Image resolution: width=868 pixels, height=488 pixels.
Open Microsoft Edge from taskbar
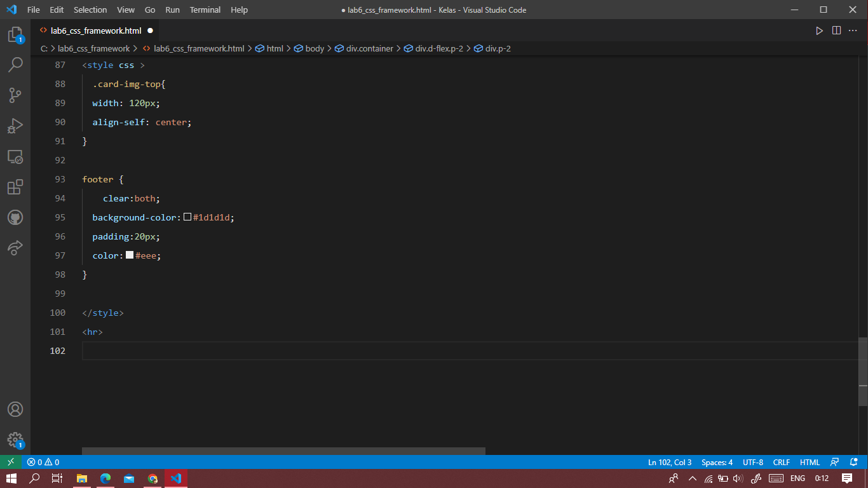click(x=105, y=478)
